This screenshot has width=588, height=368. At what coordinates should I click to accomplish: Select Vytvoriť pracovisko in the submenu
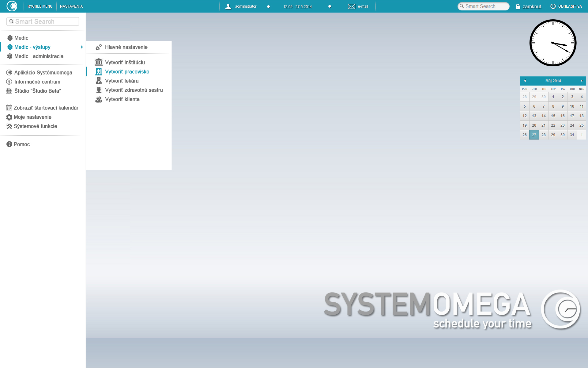pos(127,72)
